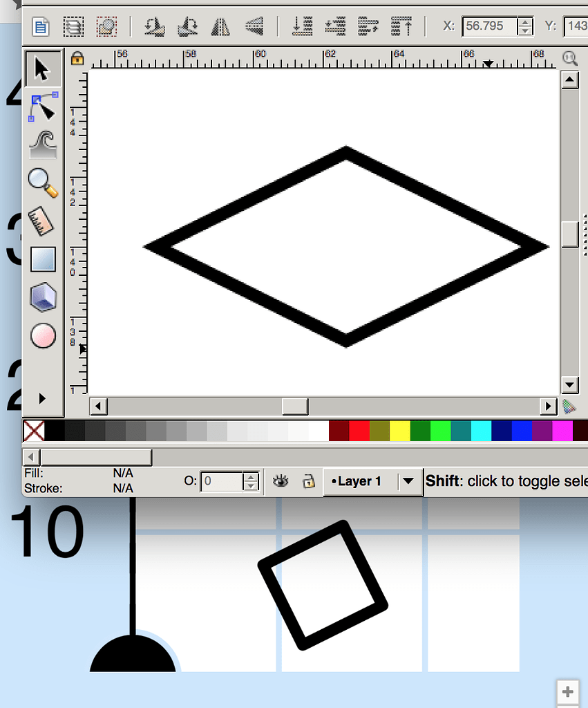Image resolution: width=588 pixels, height=708 pixels.
Task: Click the Flip horizontally icon
Action: click(x=220, y=26)
